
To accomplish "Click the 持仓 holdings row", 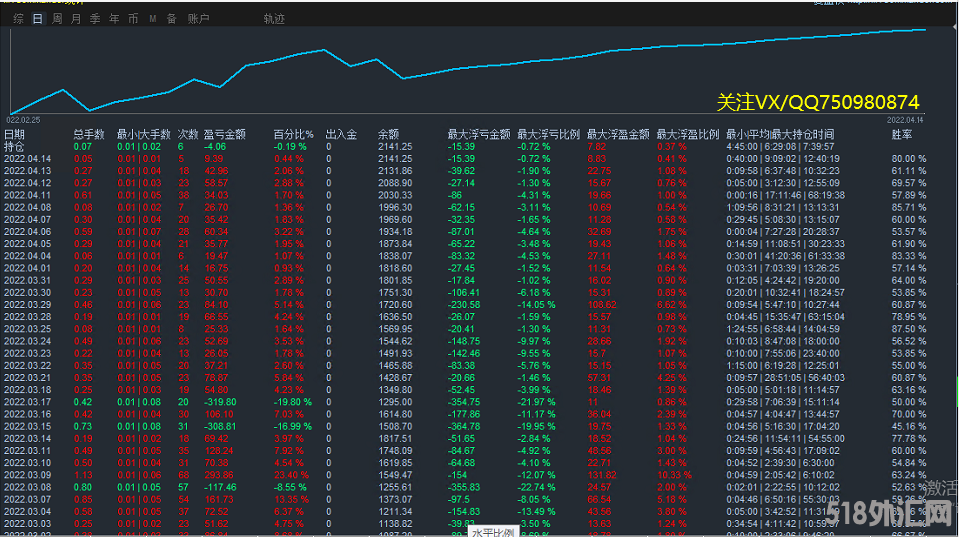I will click(15, 146).
